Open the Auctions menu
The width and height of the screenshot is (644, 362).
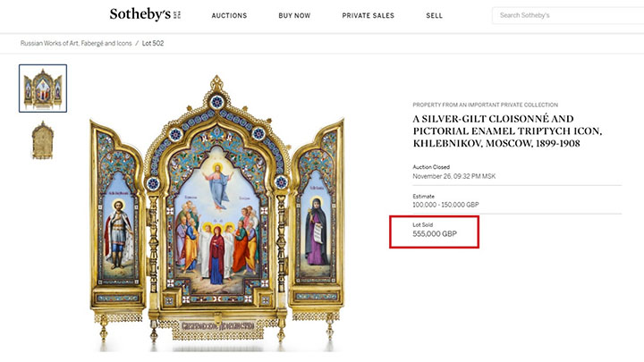231,16
